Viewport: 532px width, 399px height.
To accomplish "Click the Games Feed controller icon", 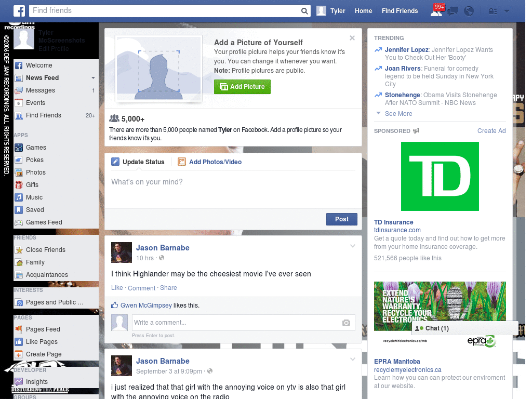I will [x=19, y=222].
